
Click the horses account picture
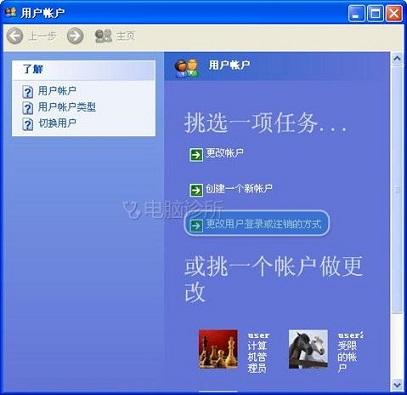click(x=308, y=349)
